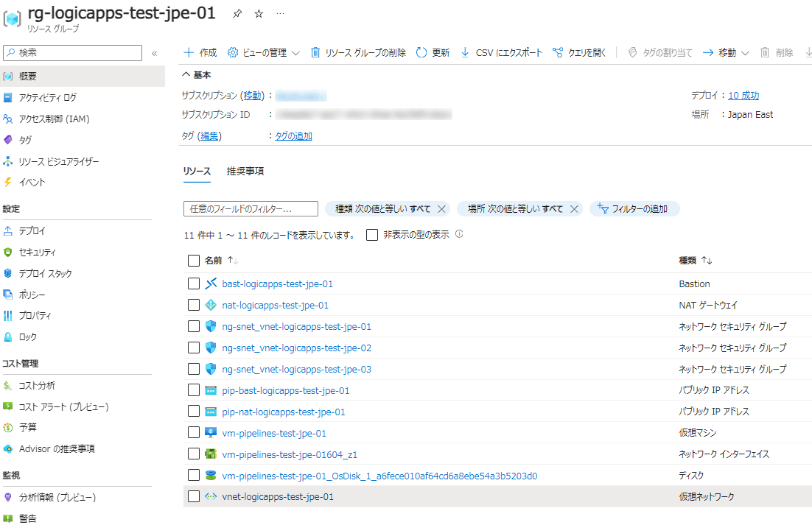Screen dimensions: 812x525
Task: Click the 10 成功 deployments link
Action: [743, 95]
